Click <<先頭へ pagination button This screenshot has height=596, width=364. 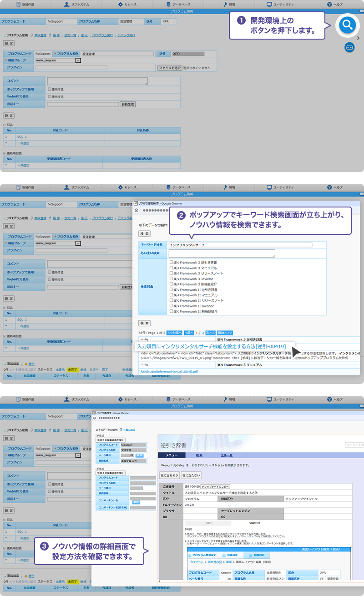click(x=174, y=333)
